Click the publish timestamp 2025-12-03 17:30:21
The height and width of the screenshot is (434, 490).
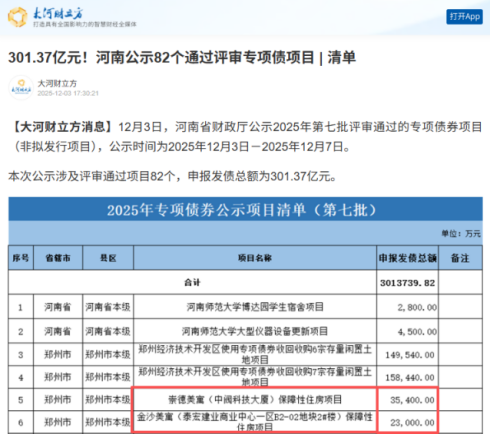point(68,93)
